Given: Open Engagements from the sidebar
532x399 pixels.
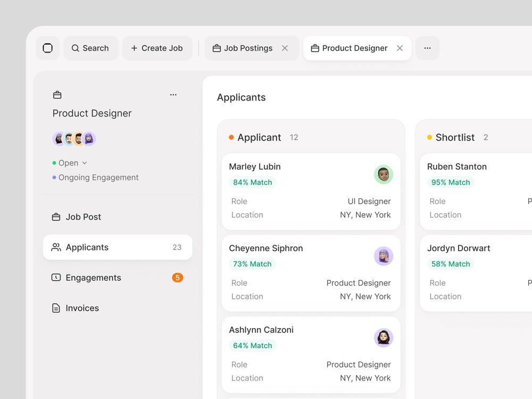Looking at the screenshot, I should click(118, 278).
